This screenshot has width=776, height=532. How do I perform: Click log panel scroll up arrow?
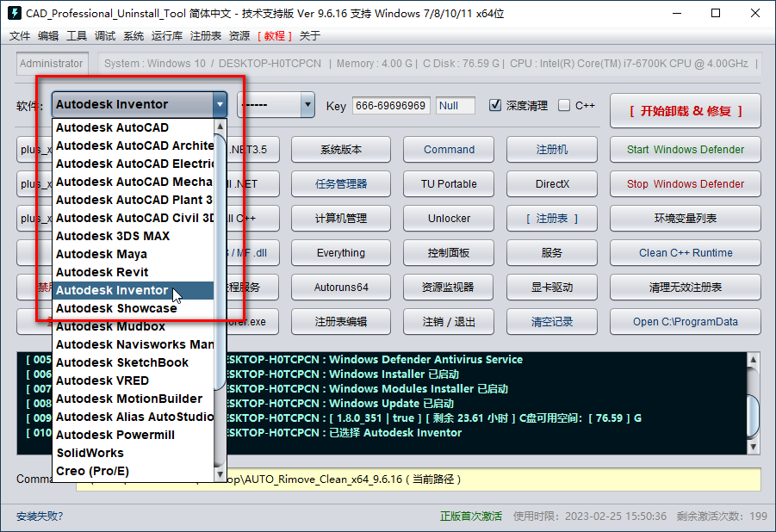point(754,359)
